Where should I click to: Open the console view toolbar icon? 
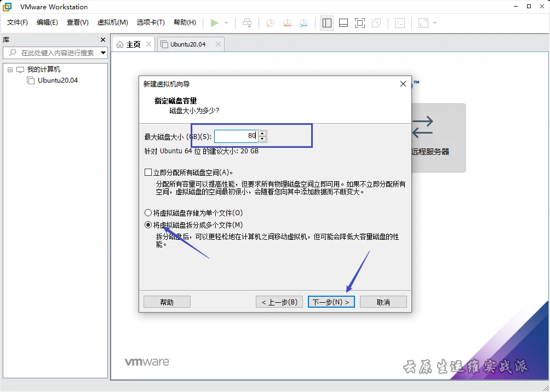[400, 23]
